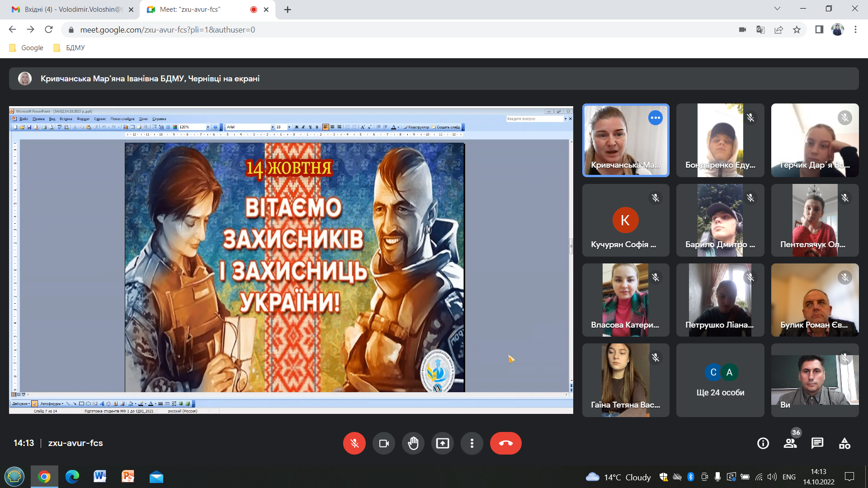
Task: Open Файл menu in shared PowerPoint
Action: point(24,119)
